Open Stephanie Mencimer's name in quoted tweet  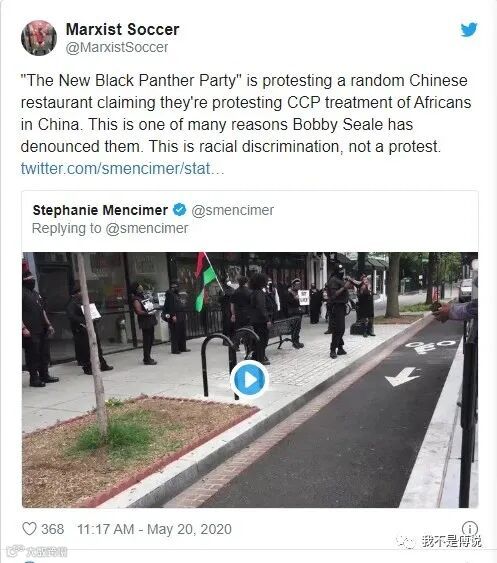(100, 210)
